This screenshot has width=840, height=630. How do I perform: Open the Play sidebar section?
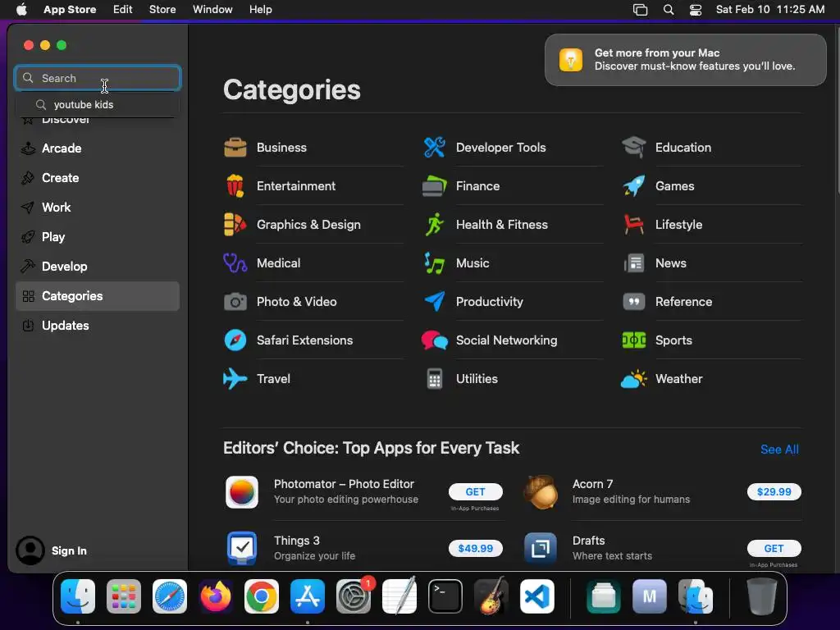(x=97, y=237)
